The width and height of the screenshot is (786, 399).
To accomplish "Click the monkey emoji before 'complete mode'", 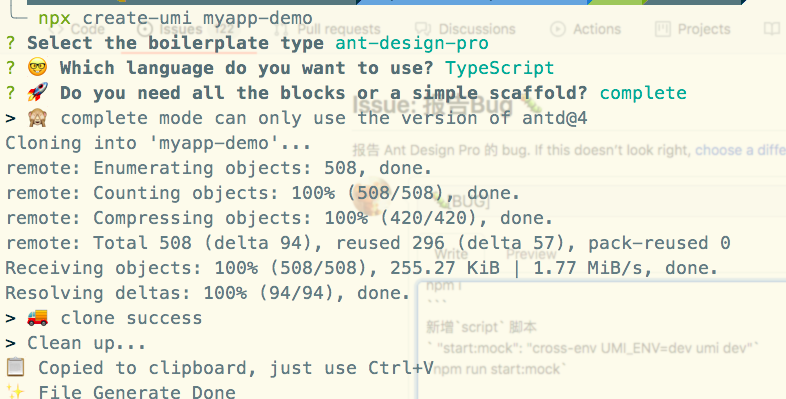I will [38, 117].
